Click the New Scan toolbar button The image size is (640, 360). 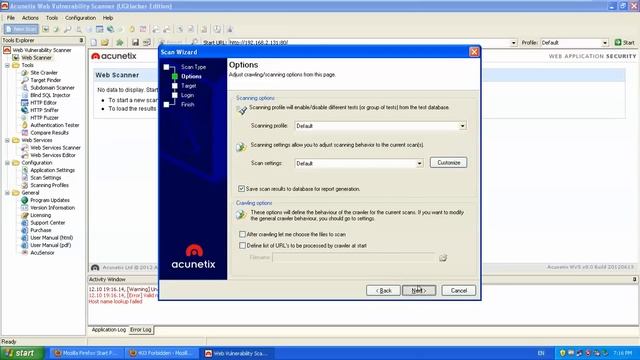tap(21, 29)
